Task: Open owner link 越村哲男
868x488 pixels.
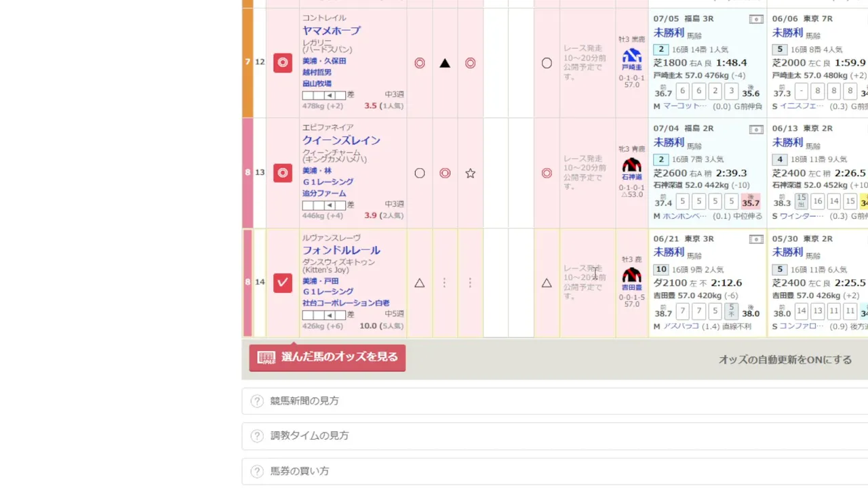Action: [x=317, y=72]
